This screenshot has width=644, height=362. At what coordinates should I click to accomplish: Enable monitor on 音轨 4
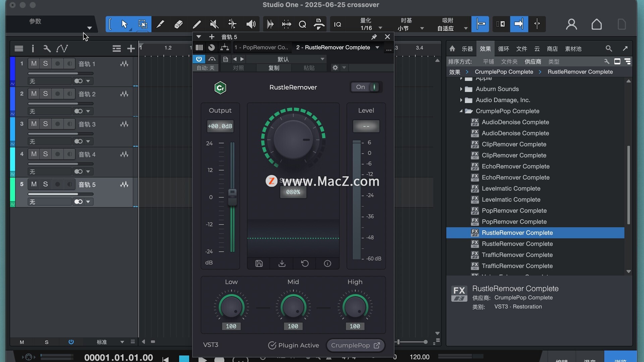pos(69,154)
